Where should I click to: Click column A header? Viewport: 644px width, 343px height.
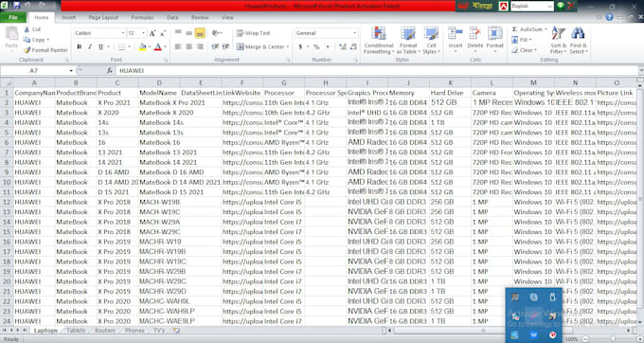(x=34, y=82)
